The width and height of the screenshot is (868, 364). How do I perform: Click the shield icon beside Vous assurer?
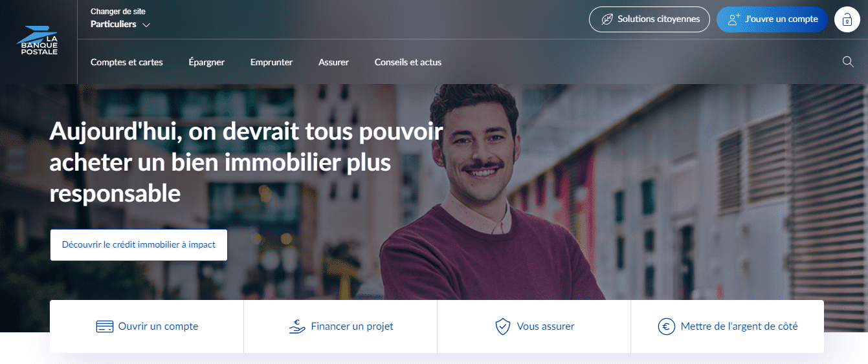[x=502, y=327]
